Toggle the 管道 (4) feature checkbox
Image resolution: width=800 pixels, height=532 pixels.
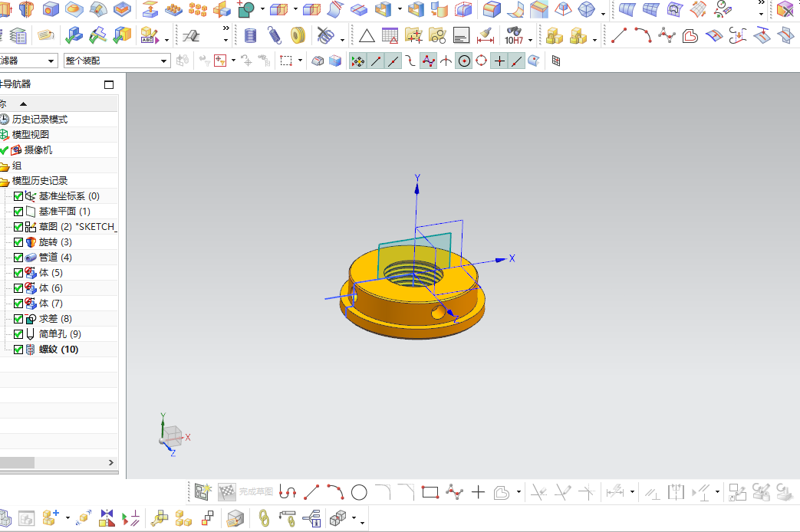point(18,258)
